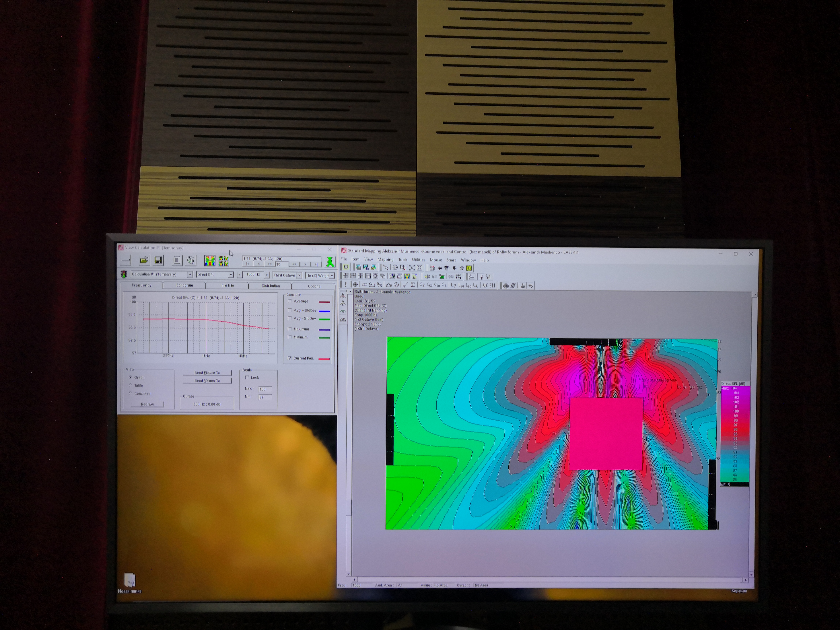The width and height of the screenshot is (840, 630).
Task: Enable the Average compute checkbox
Action: [290, 301]
